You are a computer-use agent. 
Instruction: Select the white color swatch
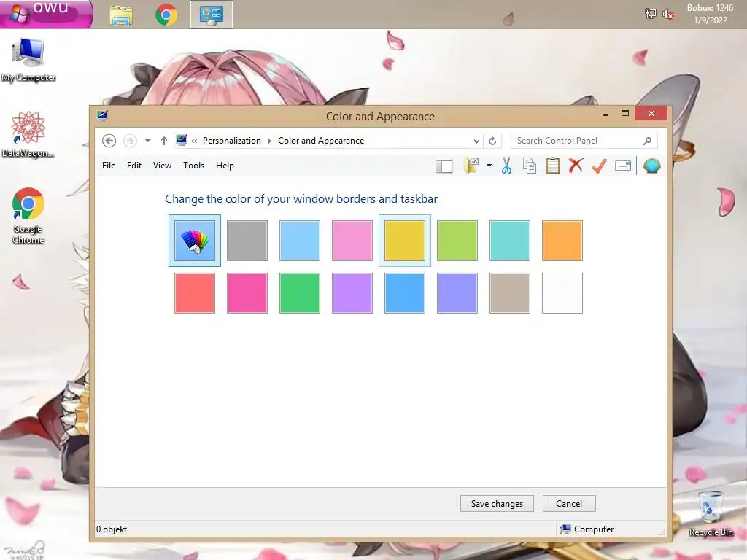[562, 293]
